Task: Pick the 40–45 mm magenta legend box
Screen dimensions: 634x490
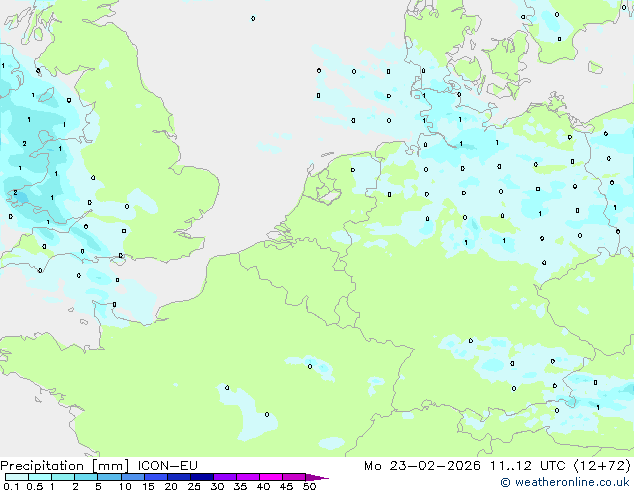Action: (271, 477)
